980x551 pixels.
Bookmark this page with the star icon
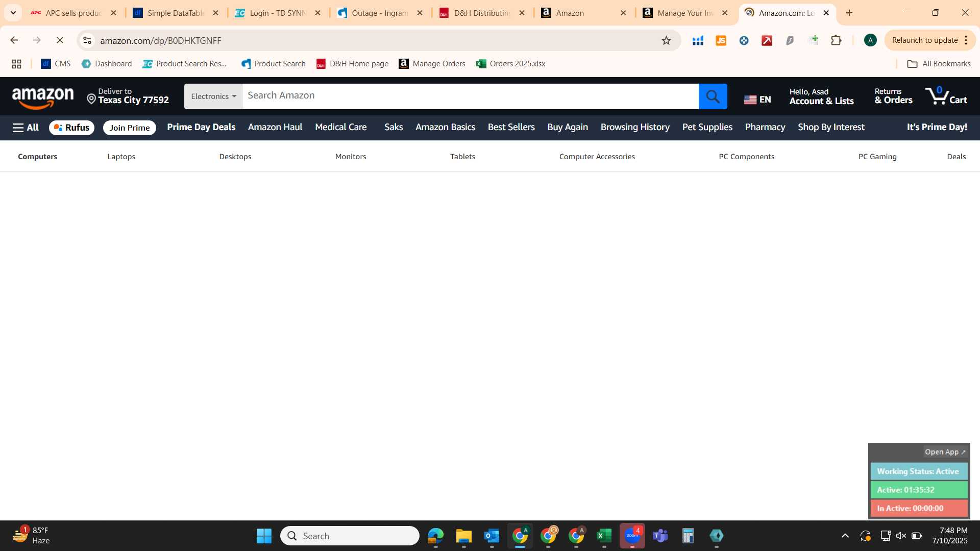(x=666, y=40)
